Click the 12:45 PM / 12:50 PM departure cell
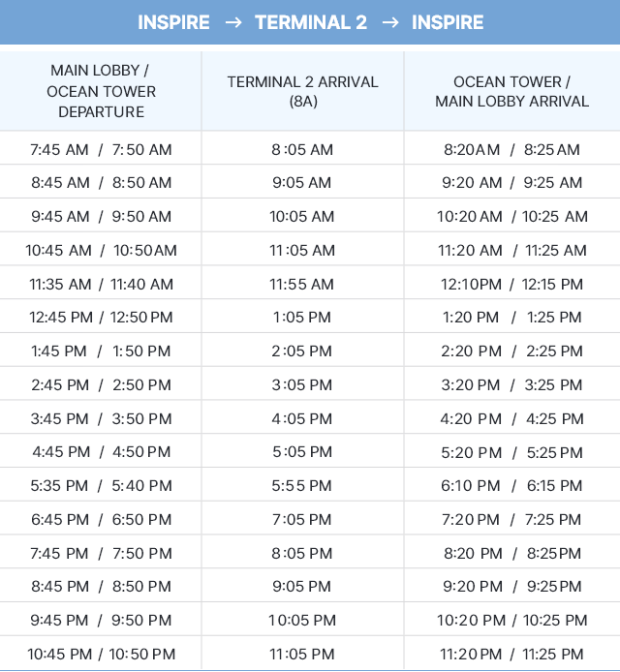 point(101,318)
